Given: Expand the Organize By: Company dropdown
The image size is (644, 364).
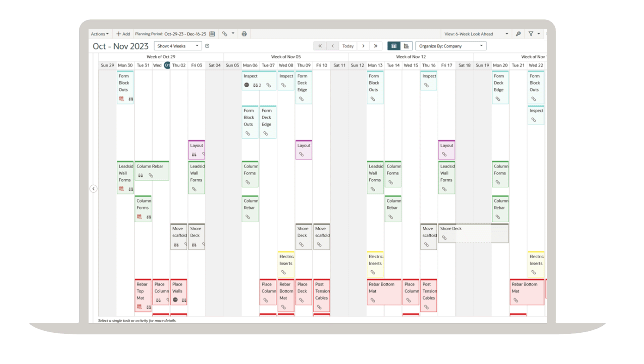Looking at the screenshot, I should tap(450, 46).
